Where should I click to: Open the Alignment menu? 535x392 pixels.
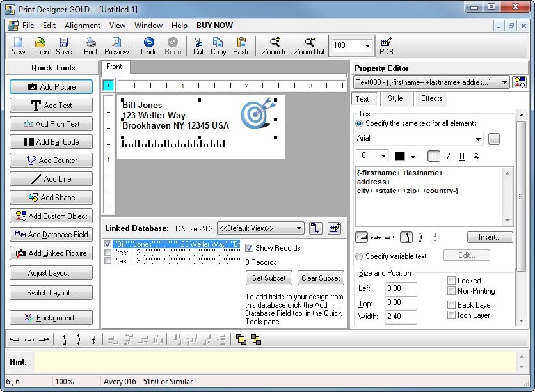point(83,26)
